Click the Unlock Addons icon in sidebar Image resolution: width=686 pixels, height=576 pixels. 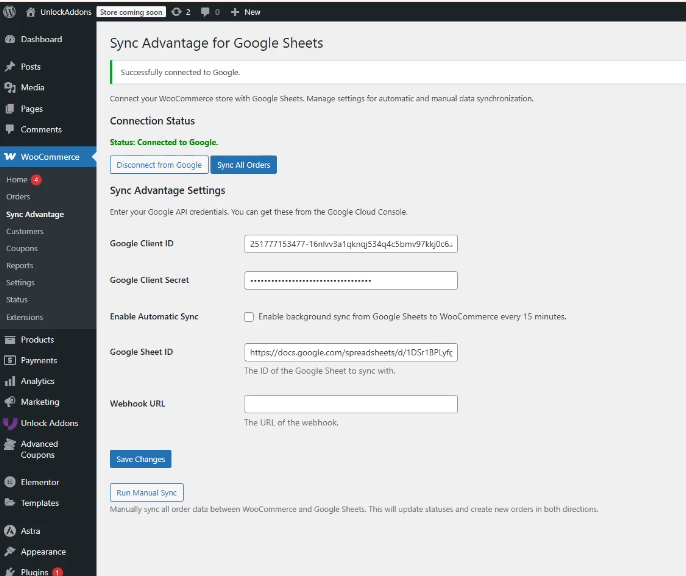pos(10,423)
